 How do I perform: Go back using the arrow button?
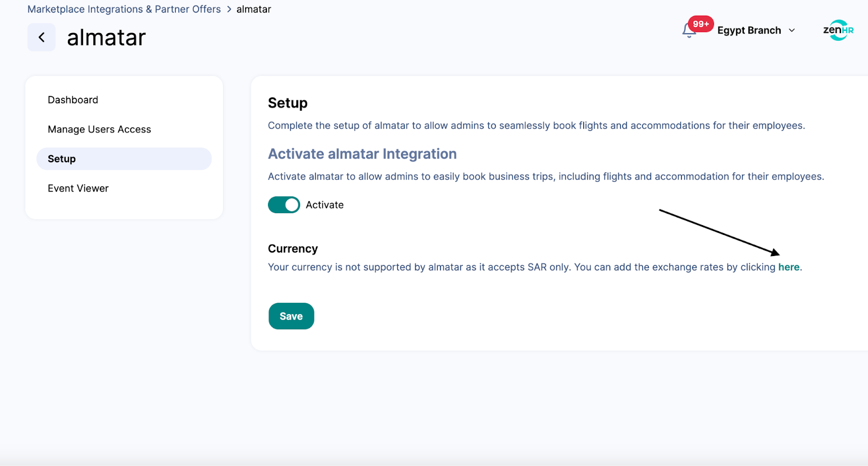pyautogui.click(x=41, y=37)
